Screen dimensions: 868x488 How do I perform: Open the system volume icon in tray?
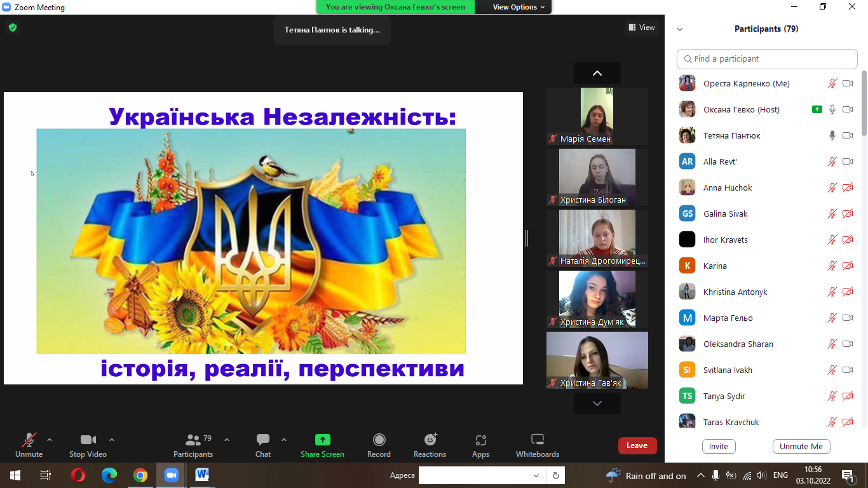(761, 475)
